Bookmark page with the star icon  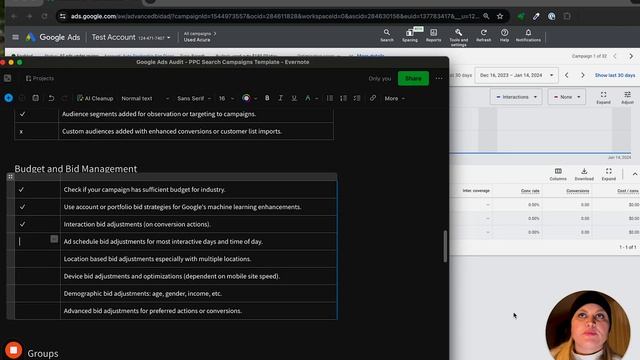[500, 16]
